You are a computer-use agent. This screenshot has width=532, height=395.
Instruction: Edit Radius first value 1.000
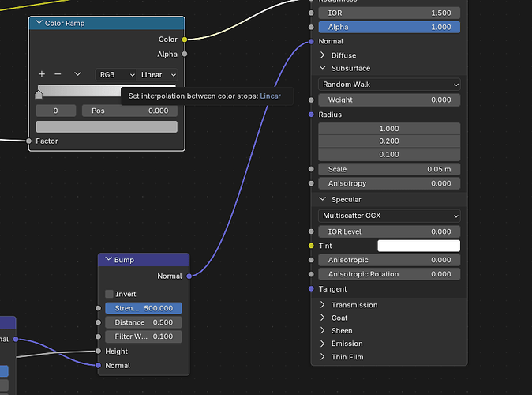389,129
